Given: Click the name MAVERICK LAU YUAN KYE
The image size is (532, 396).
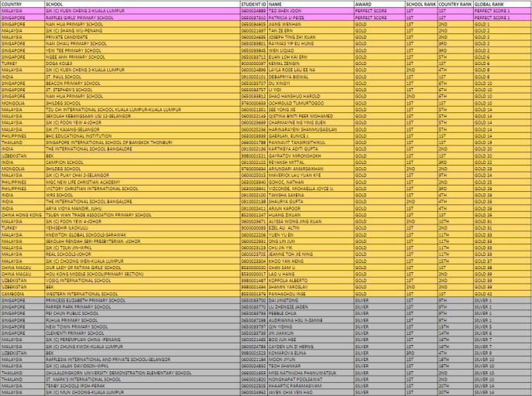Looking at the screenshot, I should (x=311, y=175).
